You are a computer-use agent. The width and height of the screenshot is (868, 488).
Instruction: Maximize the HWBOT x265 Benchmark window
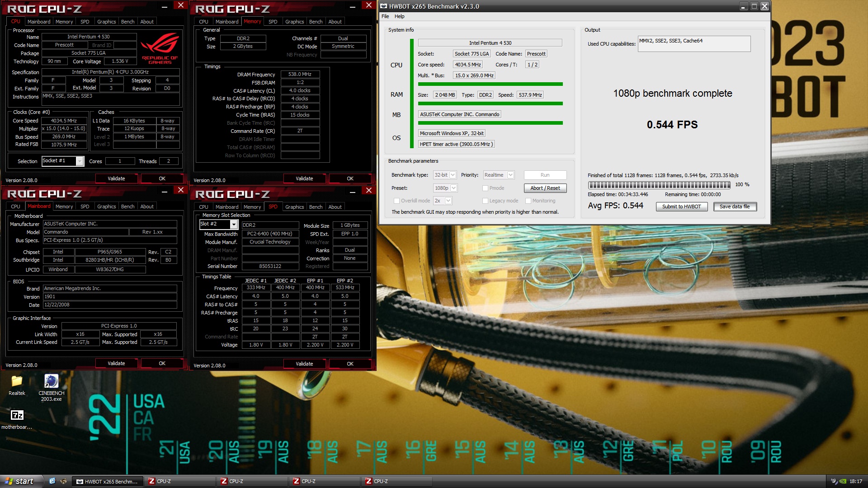[754, 6]
